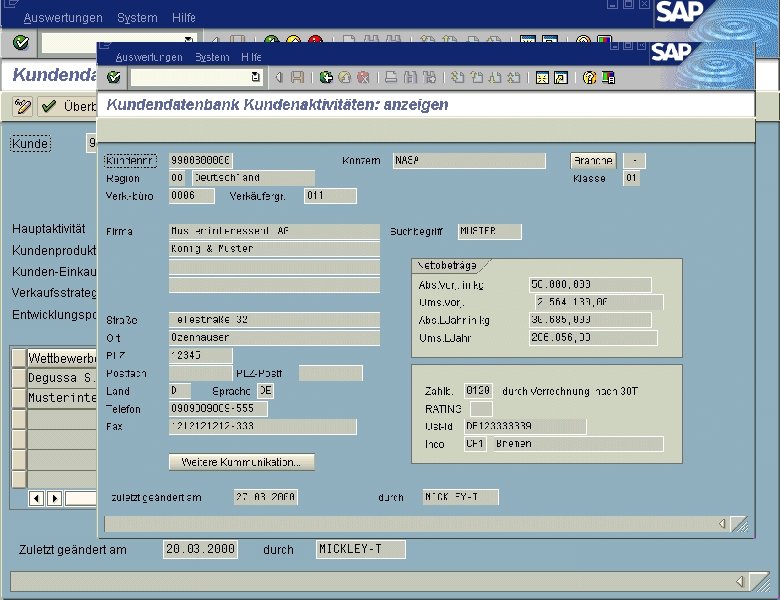Click the green Enter checkmark in front window
Image resolution: width=780 pixels, height=600 pixels.
(114, 77)
